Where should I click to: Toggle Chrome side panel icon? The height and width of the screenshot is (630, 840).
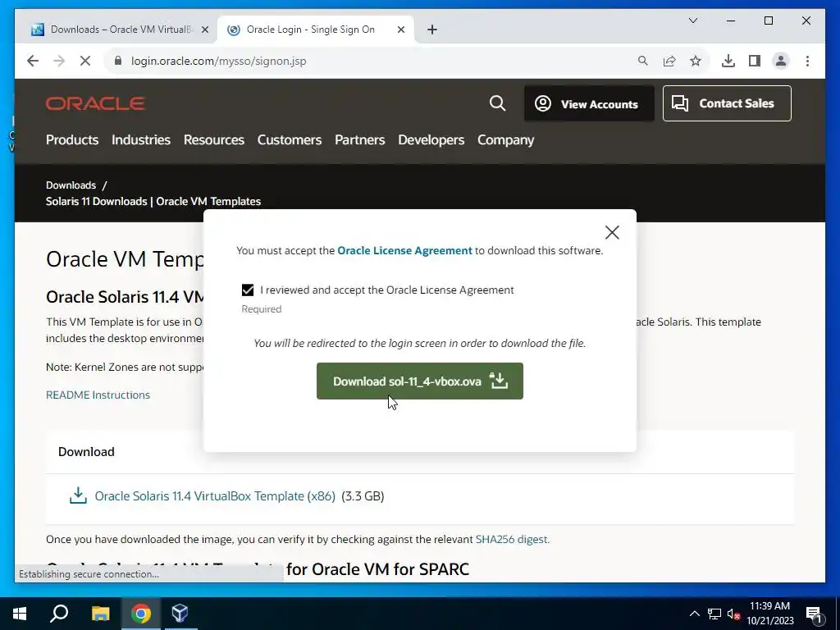point(755,61)
